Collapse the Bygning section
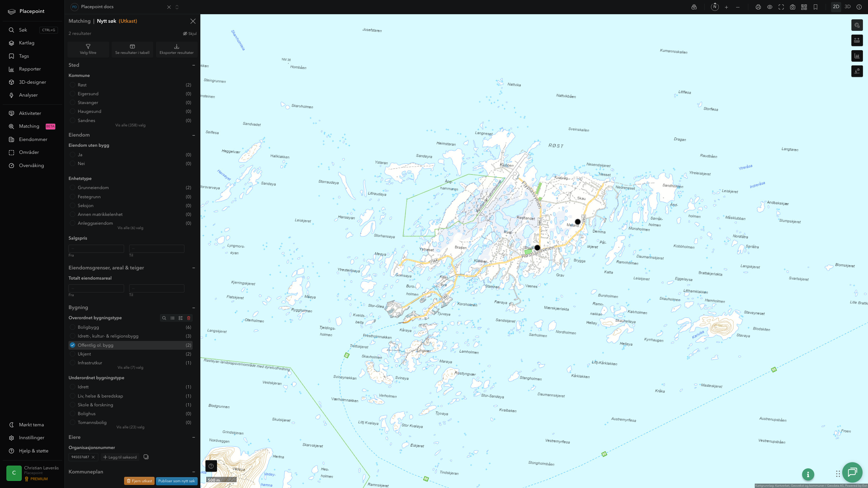Screen dimensions: 868x488 (194, 308)
